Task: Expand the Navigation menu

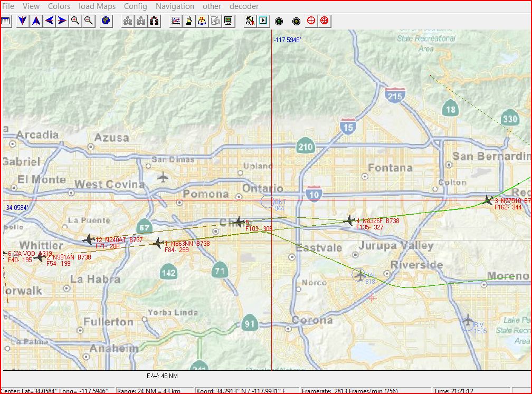Action: tap(175, 6)
